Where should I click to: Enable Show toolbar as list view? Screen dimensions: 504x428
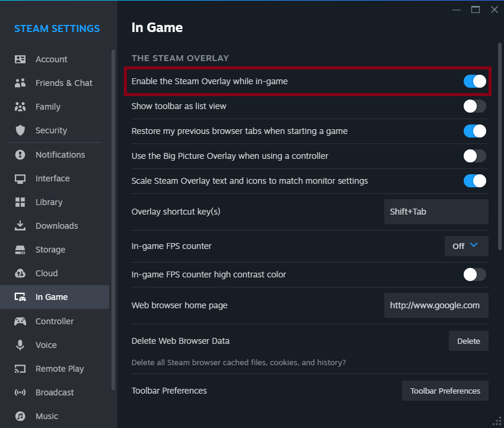coord(474,106)
